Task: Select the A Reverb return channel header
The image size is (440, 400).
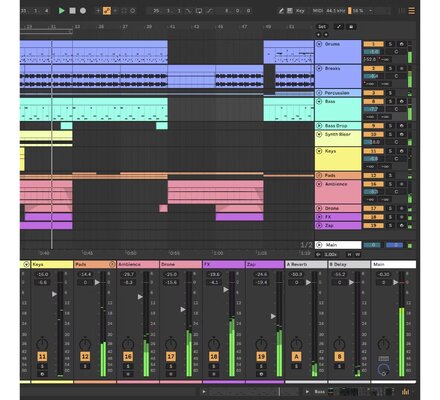Action: pos(306,264)
